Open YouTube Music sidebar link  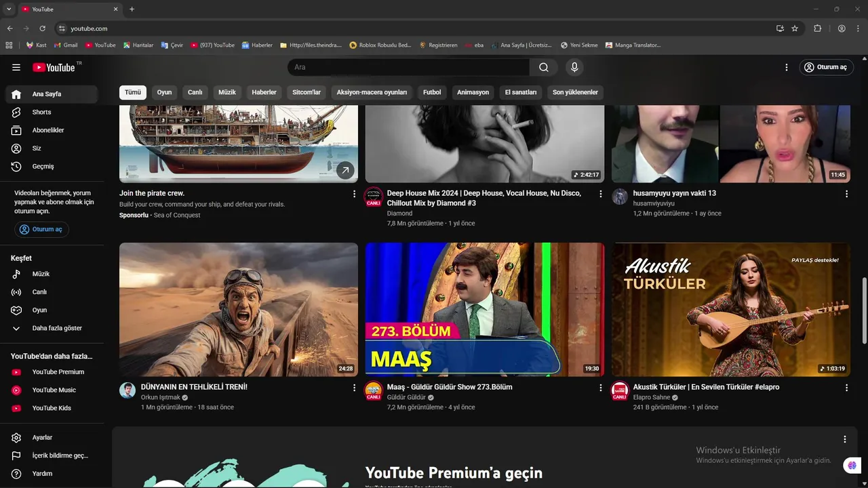(52, 390)
